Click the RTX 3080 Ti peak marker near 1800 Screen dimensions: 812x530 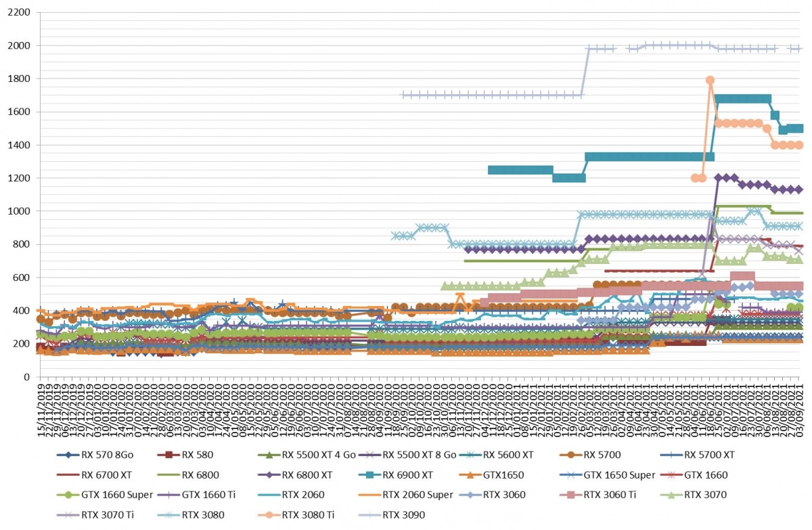[x=710, y=80]
